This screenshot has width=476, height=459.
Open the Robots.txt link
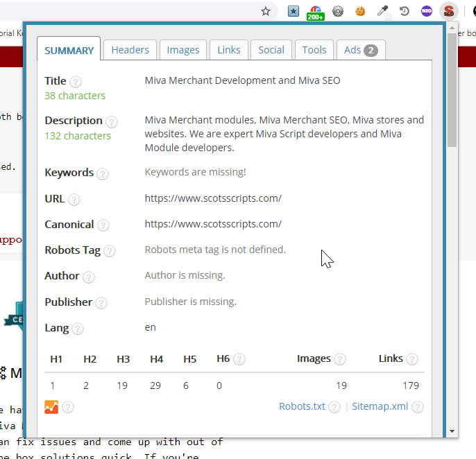[x=302, y=406]
